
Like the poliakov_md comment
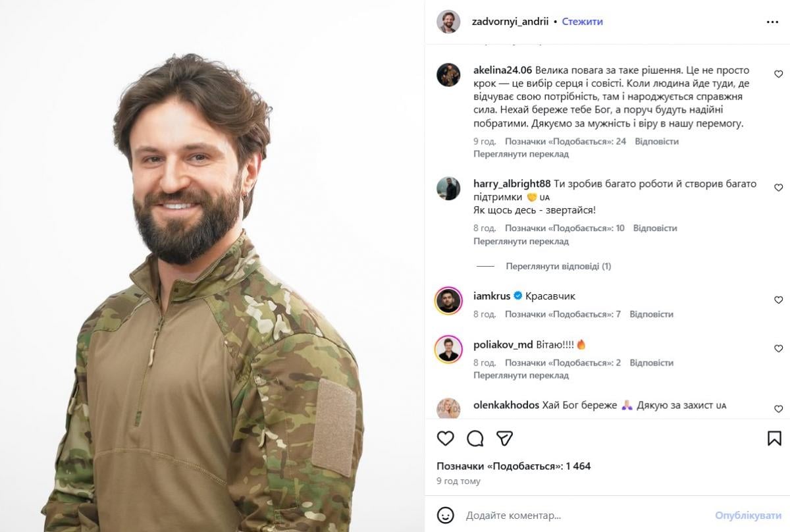click(x=778, y=349)
